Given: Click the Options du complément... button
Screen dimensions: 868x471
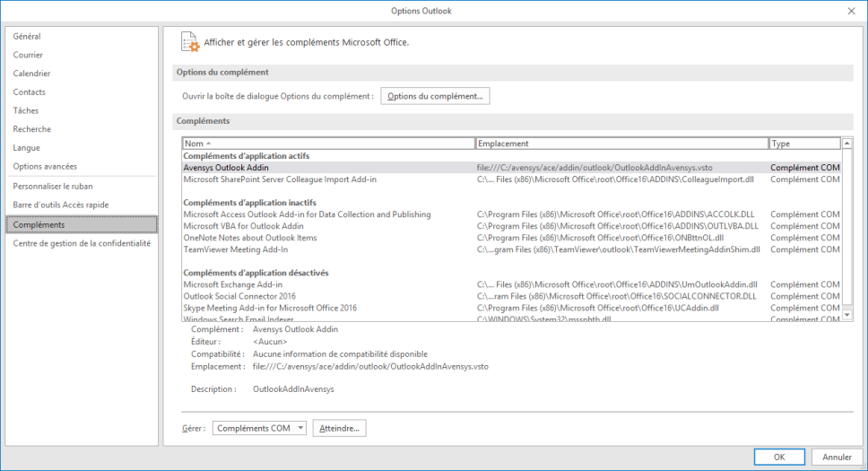Looking at the screenshot, I should (x=435, y=96).
